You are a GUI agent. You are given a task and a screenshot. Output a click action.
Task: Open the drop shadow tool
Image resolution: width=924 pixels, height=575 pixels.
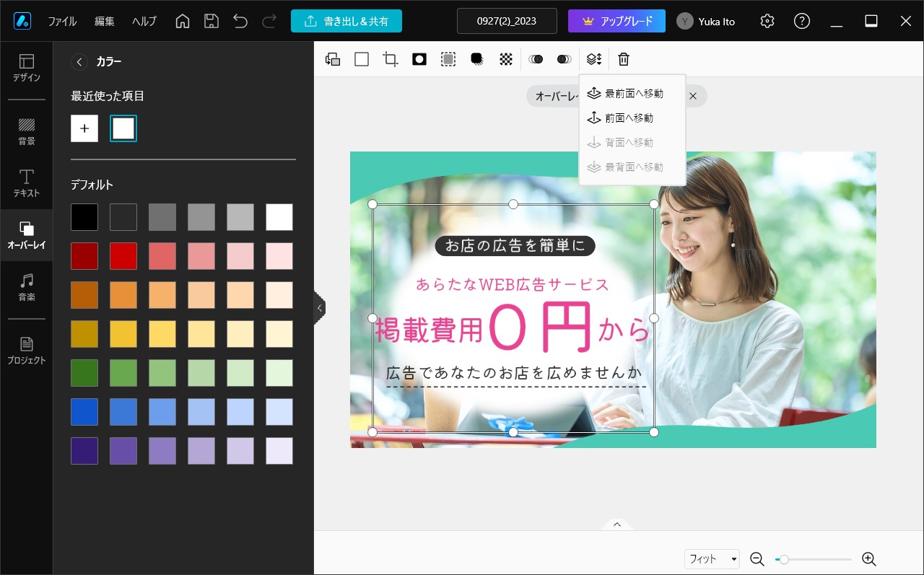477,59
